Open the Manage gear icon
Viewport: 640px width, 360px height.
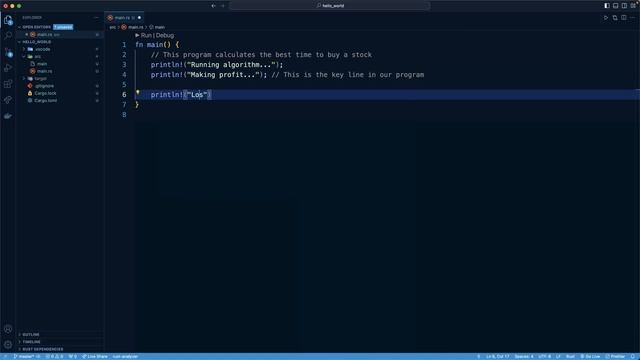(x=8, y=344)
